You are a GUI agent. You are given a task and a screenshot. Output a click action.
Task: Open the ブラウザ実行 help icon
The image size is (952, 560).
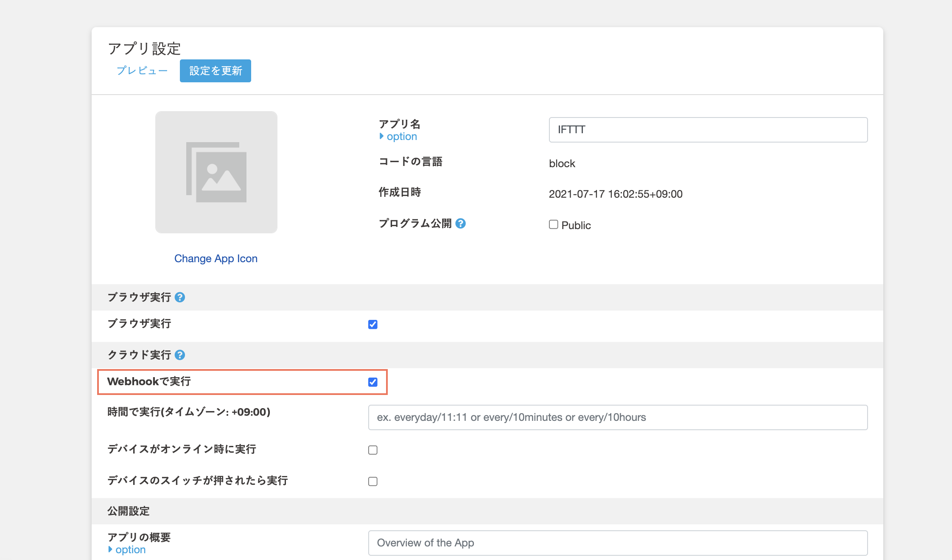[180, 297]
